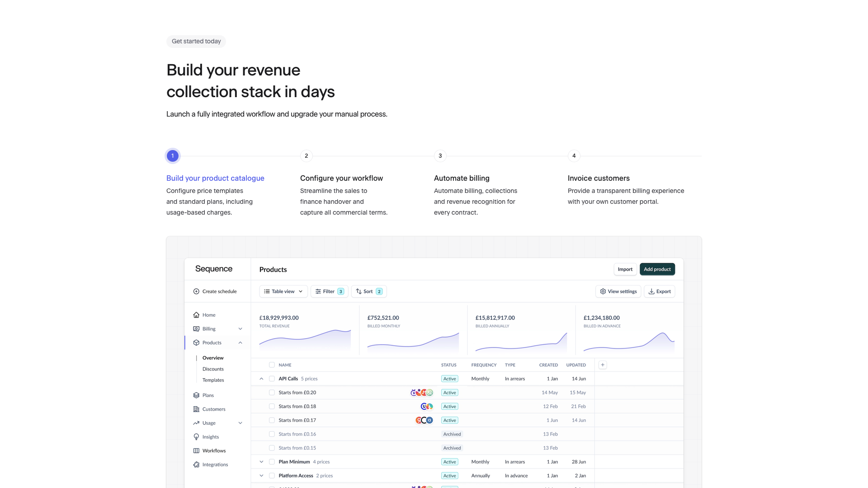The image size is (868, 488).
Task: Check the Starts from £0.20 checkbox
Action: [272, 393]
